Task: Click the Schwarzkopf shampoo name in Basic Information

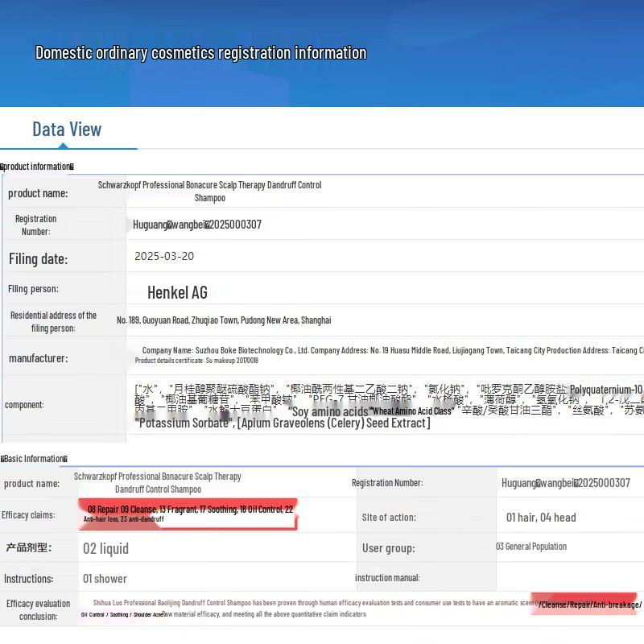Action: click(158, 483)
